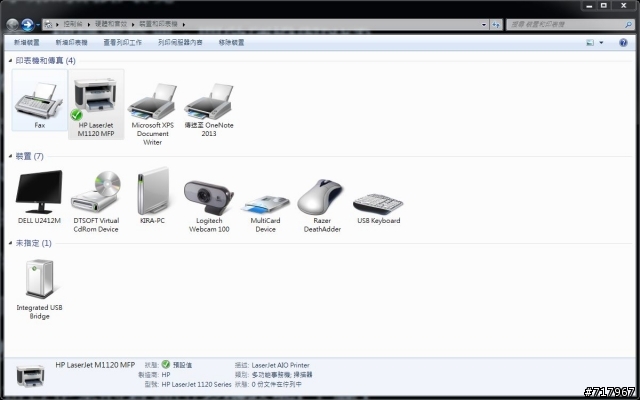Open the view options dropdown arrow
Viewport: 640px width, 400px height.
tap(601, 42)
